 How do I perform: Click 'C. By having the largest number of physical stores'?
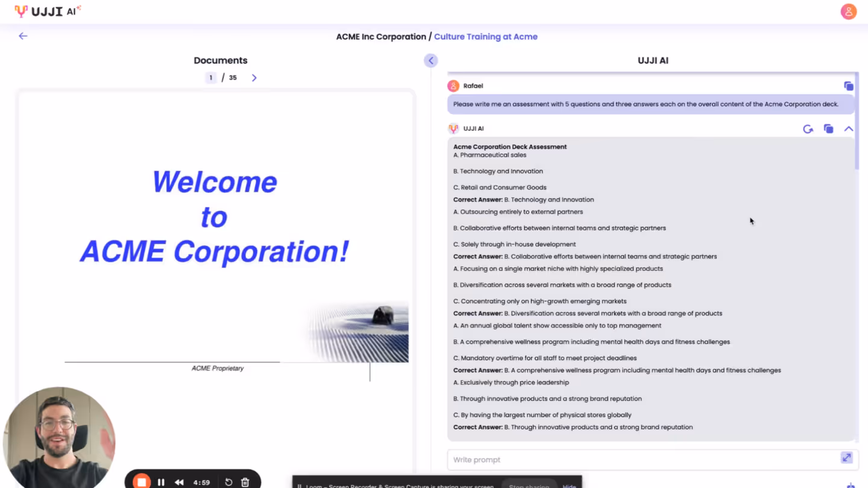click(x=542, y=415)
